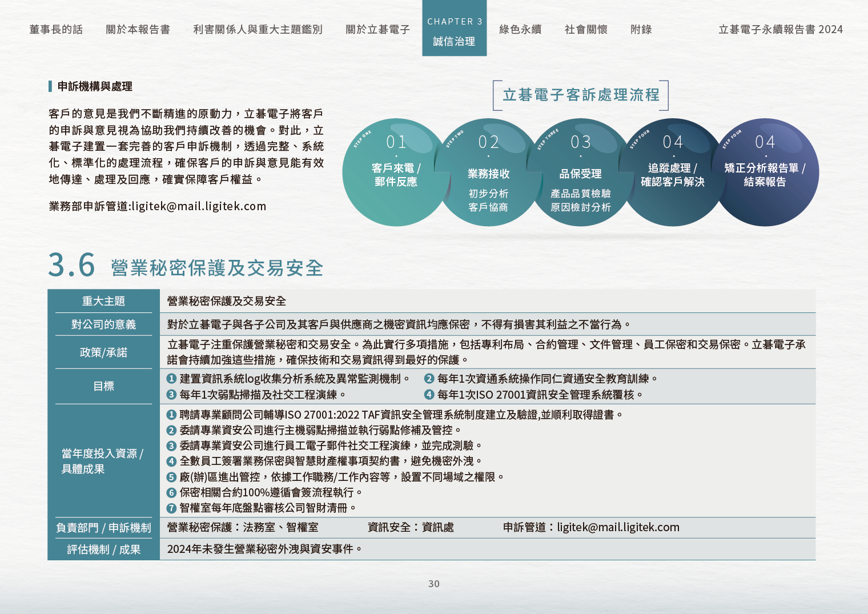Click 初步分析 客戶協商 text in step 02

click(x=488, y=200)
